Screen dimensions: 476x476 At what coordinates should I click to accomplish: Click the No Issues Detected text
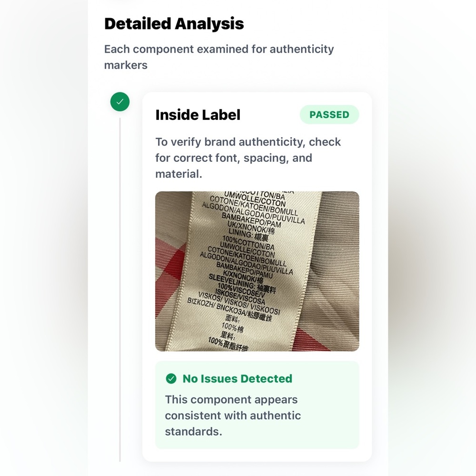pyautogui.click(x=237, y=378)
